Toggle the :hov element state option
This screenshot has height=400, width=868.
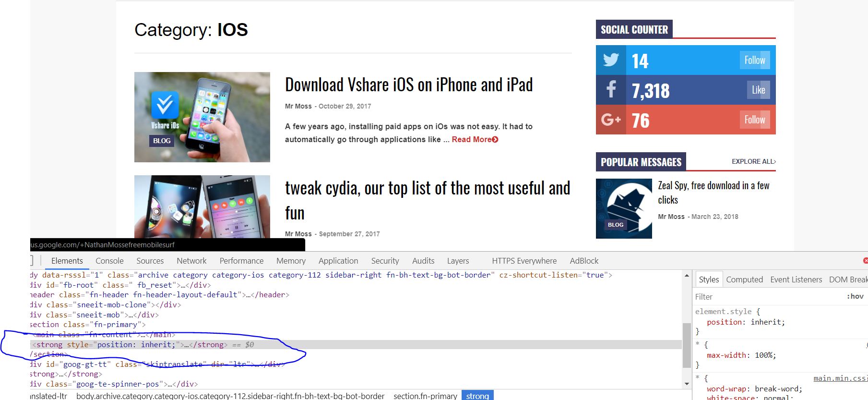[x=855, y=296]
